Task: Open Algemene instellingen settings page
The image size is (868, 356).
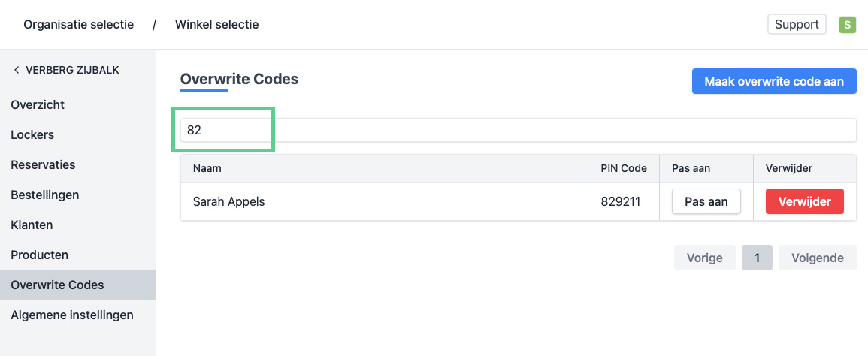Action: coord(72,315)
